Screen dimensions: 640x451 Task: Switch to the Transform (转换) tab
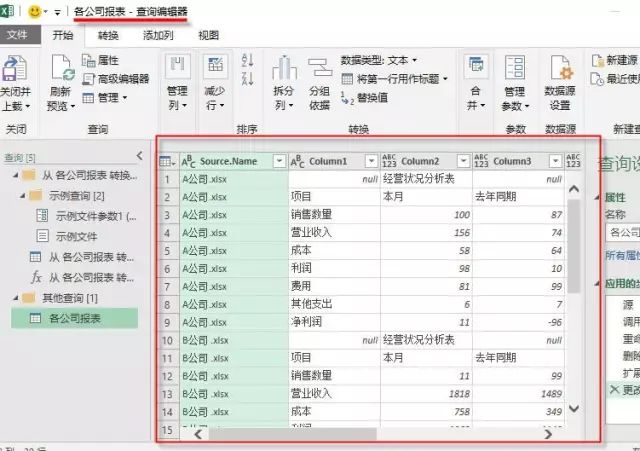tap(108, 36)
